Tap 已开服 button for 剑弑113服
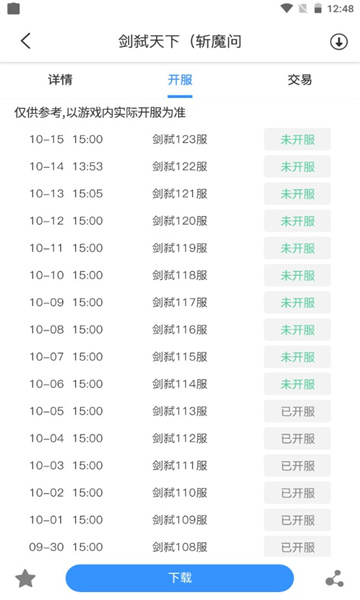 [297, 411]
